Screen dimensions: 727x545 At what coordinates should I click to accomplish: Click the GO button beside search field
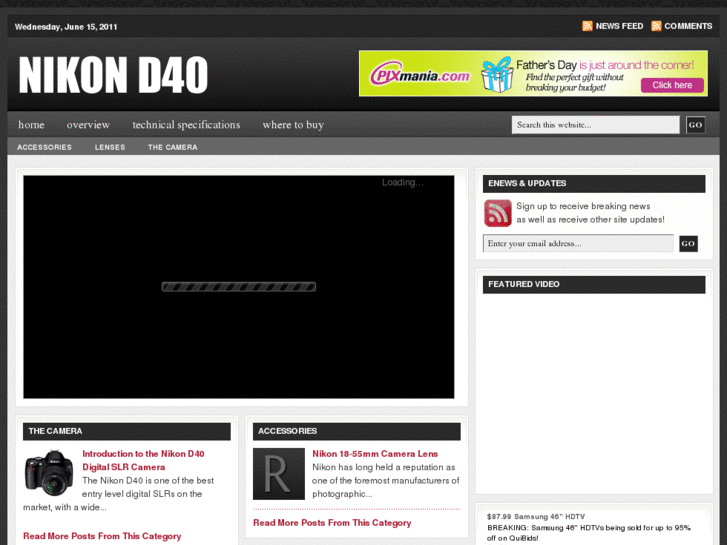[x=695, y=125]
